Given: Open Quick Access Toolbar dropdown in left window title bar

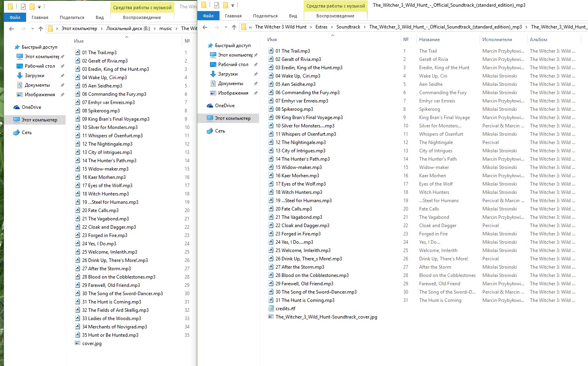Looking at the screenshot, I should [x=39, y=7].
